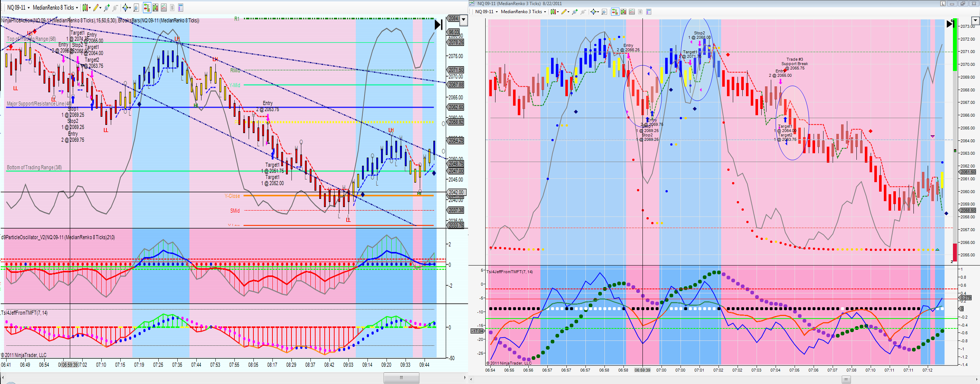Click the chart window icon in 3 Ticks title bar

pyautogui.click(x=472, y=3)
